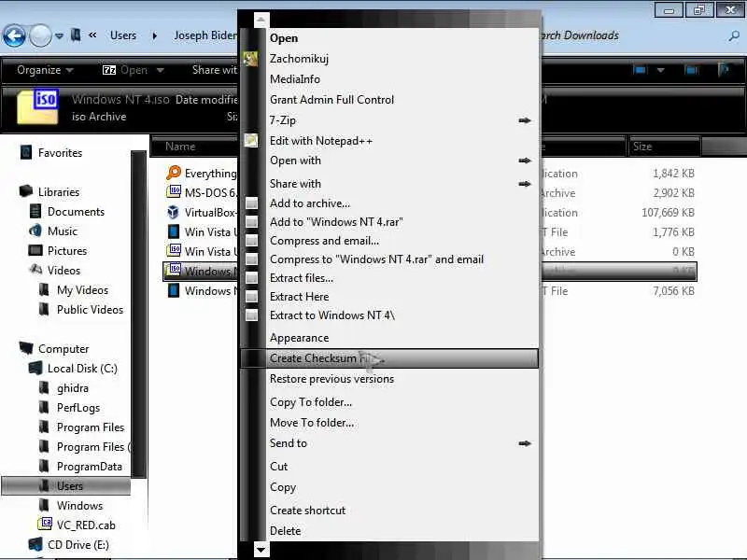Click the 7z Open toolbar button
Screen dimensions: 747x560
point(125,70)
